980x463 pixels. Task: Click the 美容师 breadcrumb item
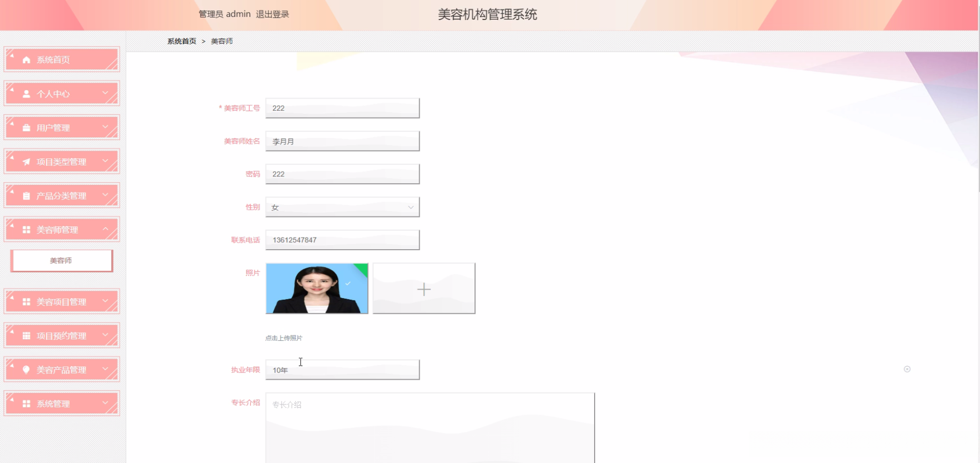tap(222, 41)
